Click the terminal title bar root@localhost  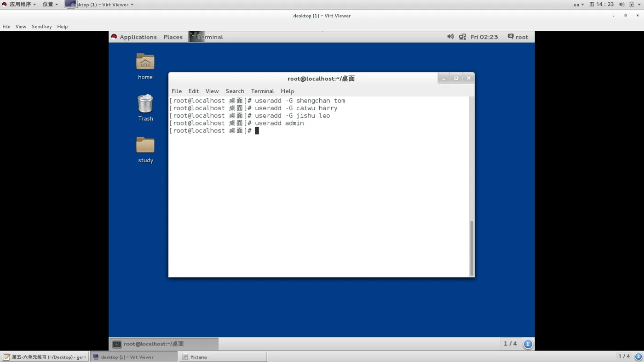coord(321,79)
